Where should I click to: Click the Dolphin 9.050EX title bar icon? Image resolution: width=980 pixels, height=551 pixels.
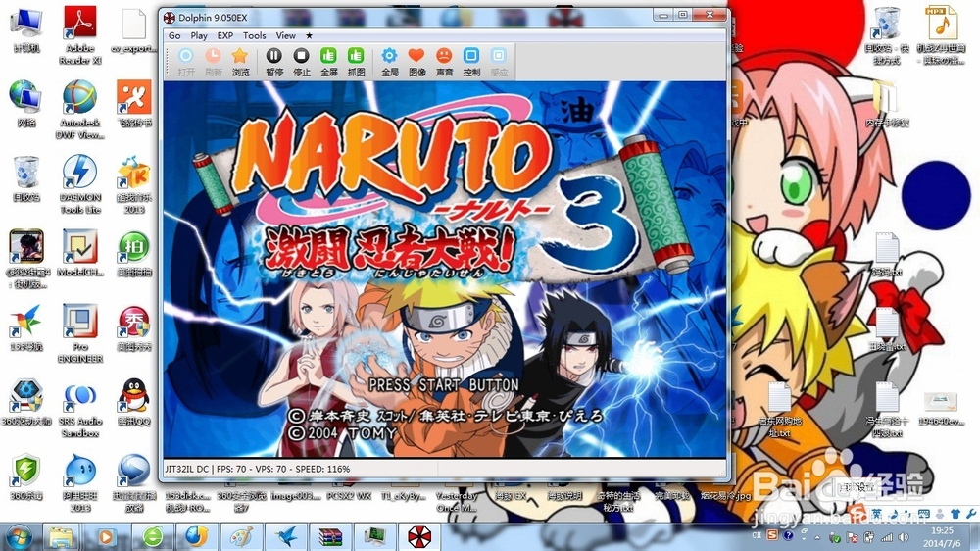click(x=170, y=18)
